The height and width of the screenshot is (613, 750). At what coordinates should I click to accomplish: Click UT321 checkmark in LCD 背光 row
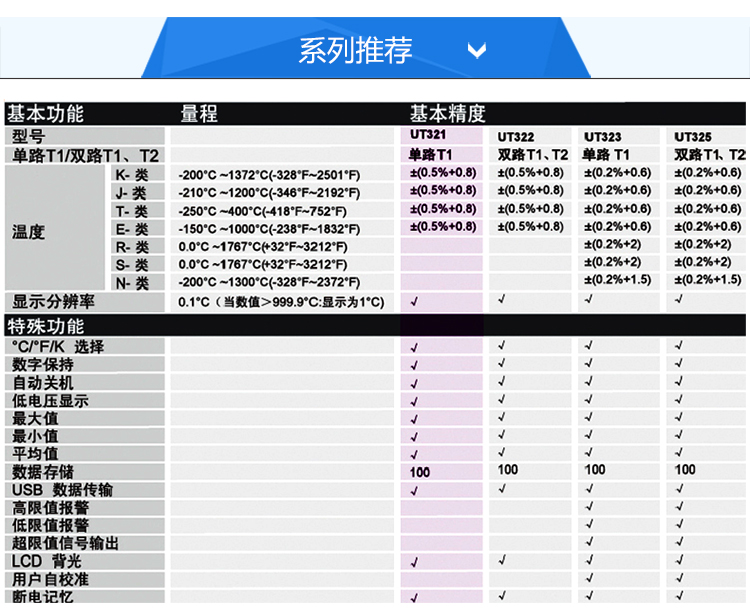point(414,562)
